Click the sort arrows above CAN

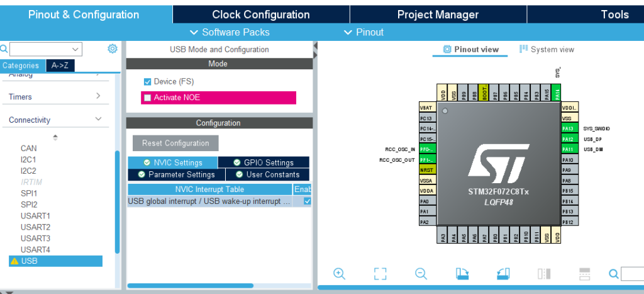coord(55,137)
